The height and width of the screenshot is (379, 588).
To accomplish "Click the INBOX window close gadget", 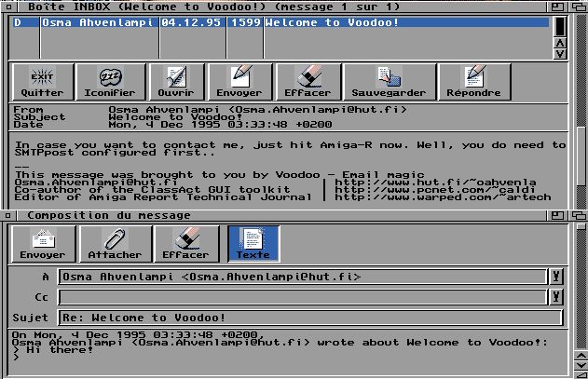I will click(8, 7).
